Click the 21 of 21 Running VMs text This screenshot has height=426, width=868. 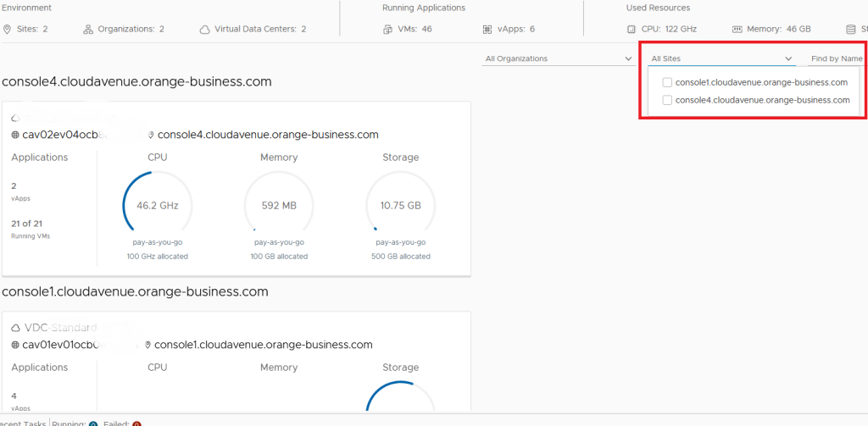pyautogui.click(x=31, y=229)
